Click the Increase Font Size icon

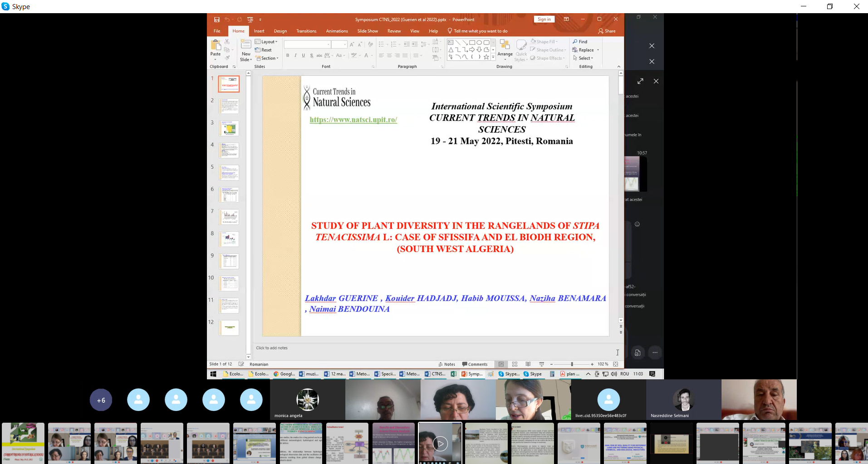pos(352,44)
